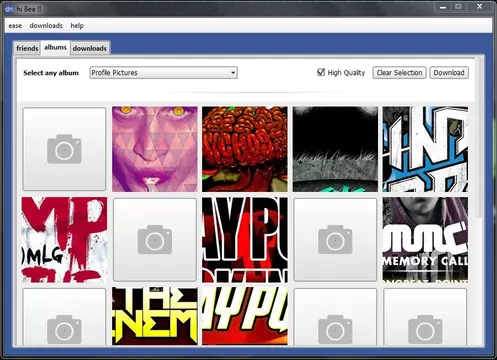Open the ease menu
This screenshot has height=360, width=497.
(x=15, y=26)
